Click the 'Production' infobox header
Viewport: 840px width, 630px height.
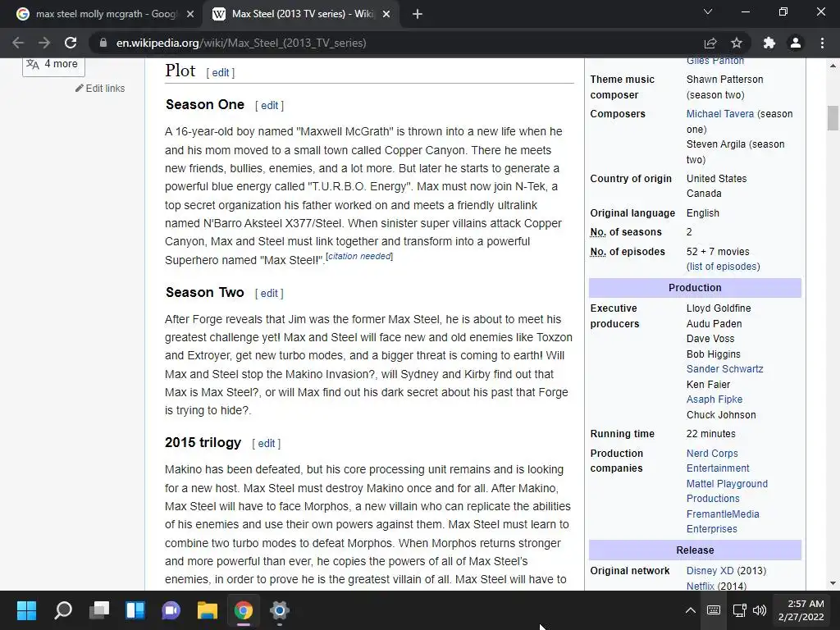click(x=695, y=288)
